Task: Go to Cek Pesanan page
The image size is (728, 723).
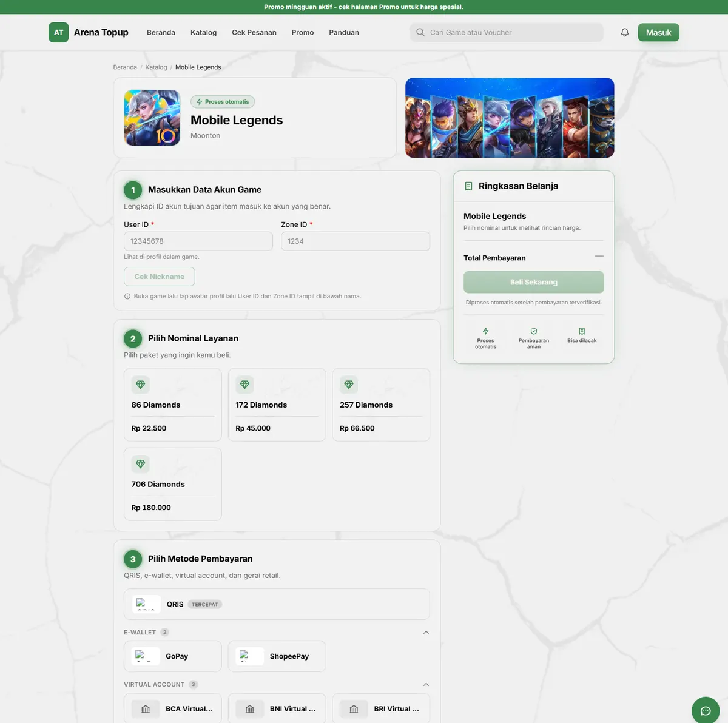Action: point(254,33)
